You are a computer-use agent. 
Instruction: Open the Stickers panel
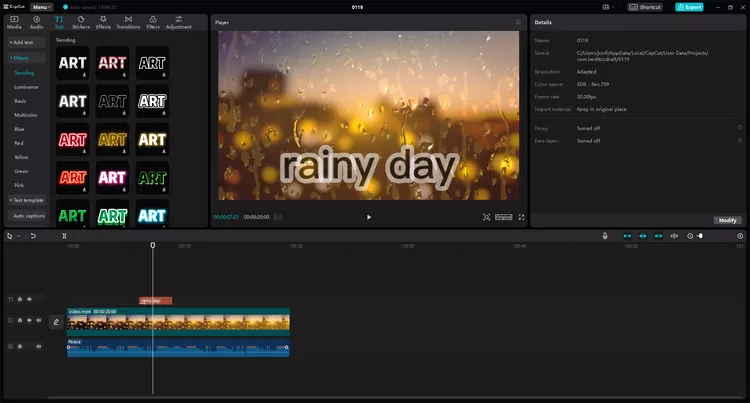(x=81, y=22)
